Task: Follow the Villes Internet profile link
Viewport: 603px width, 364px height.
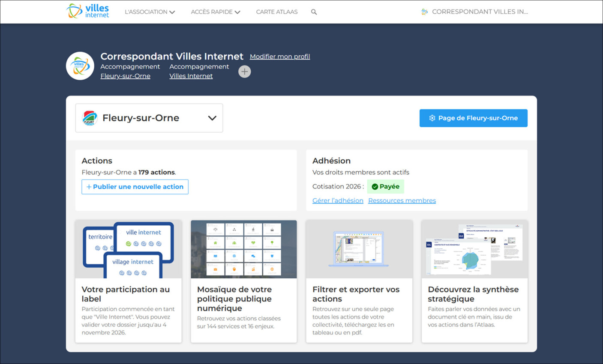Action: coord(191,76)
